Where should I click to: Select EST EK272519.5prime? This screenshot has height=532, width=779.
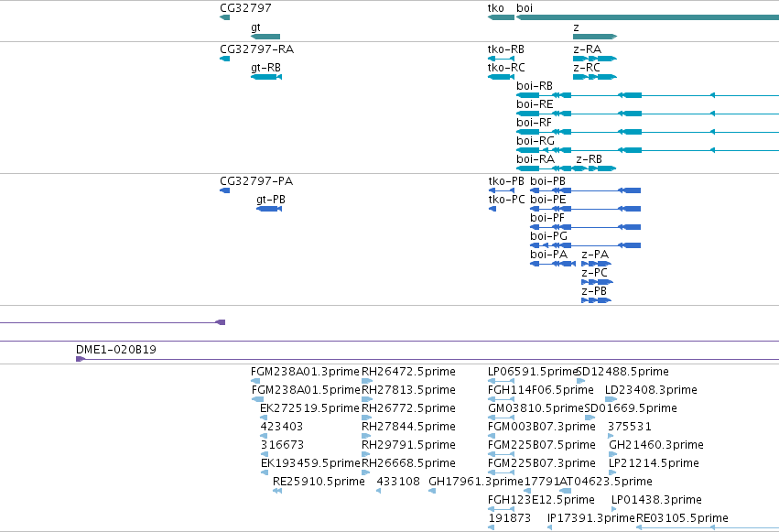[x=264, y=418]
